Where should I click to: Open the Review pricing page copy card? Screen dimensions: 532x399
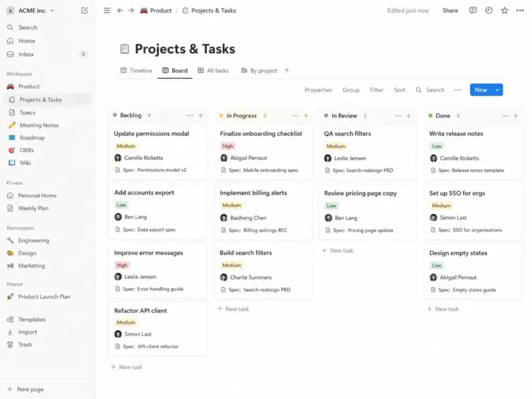point(368,212)
